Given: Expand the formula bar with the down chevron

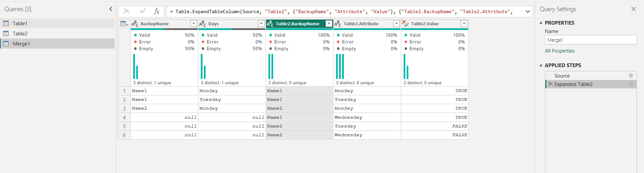Looking at the screenshot, I should click(528, 11).
